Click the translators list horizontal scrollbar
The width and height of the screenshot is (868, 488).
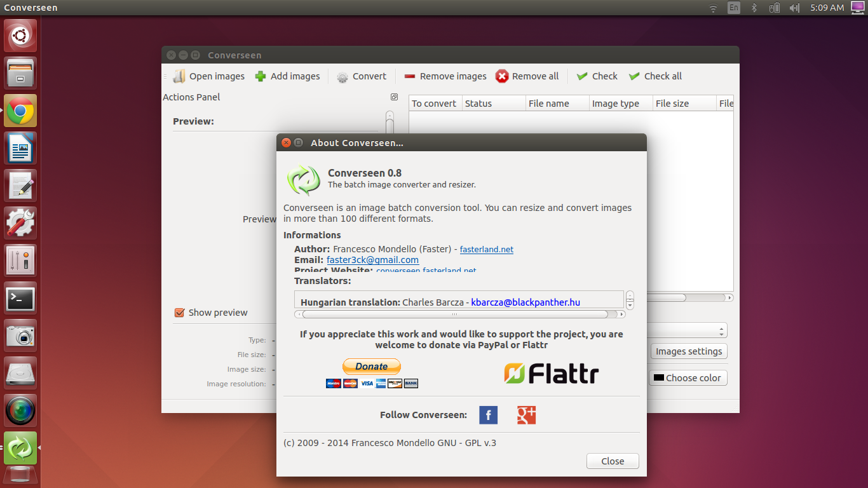tap(459, 314)
